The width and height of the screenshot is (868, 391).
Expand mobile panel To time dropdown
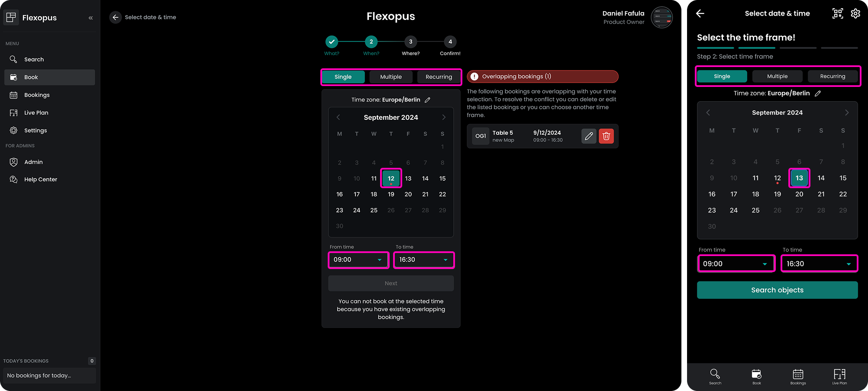click(x=819, y=264)
